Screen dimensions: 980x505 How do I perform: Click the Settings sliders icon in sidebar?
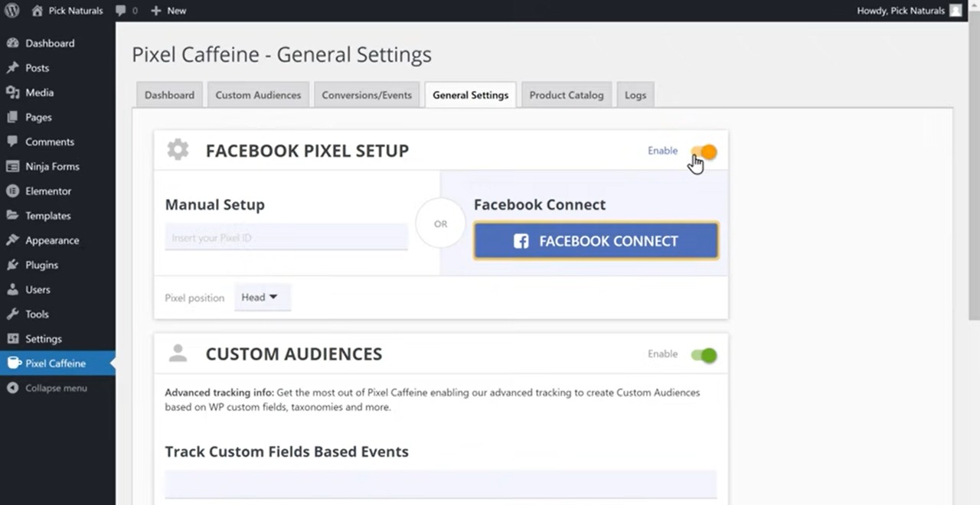pyautogui.click(x=12, y=339)
